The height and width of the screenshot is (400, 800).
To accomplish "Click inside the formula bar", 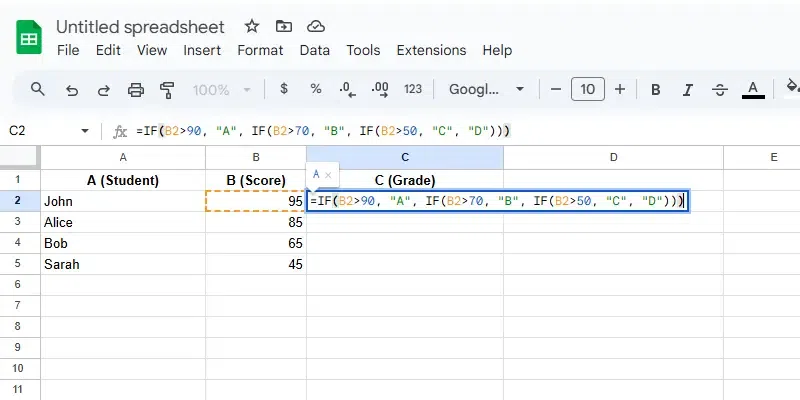I will pyautogui.click(x=465, y=131).
